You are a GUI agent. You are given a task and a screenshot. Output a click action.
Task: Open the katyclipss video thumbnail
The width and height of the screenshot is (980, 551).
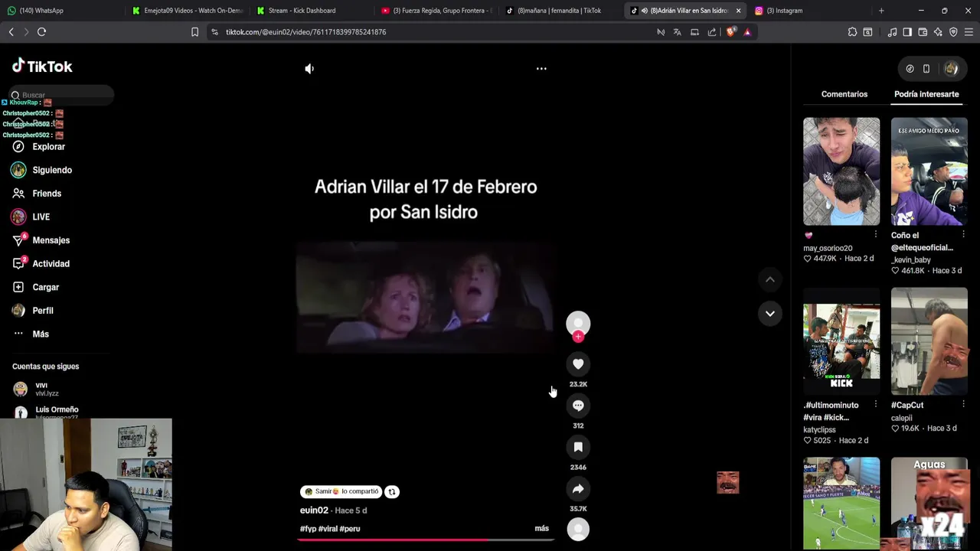(x=841, y=341)
